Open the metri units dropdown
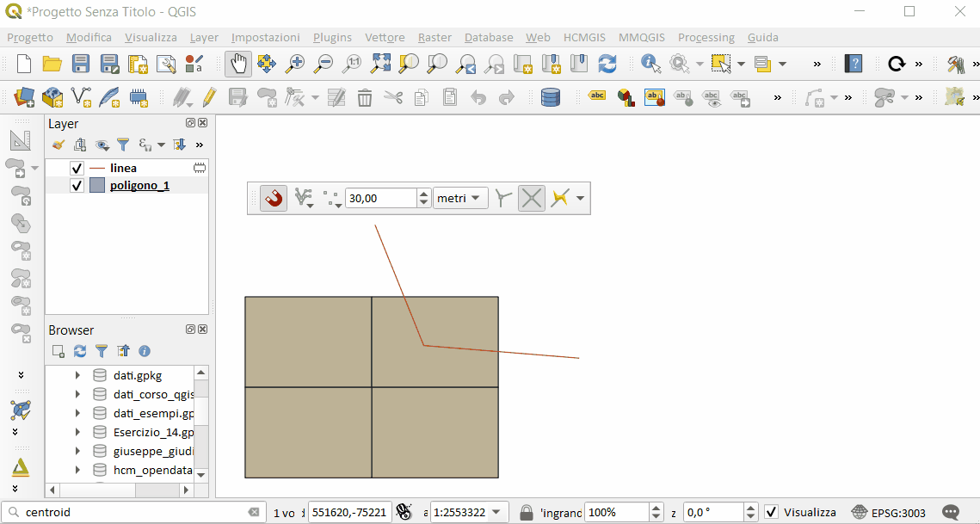This screenshot has width=980, height=524. (460, 199)
